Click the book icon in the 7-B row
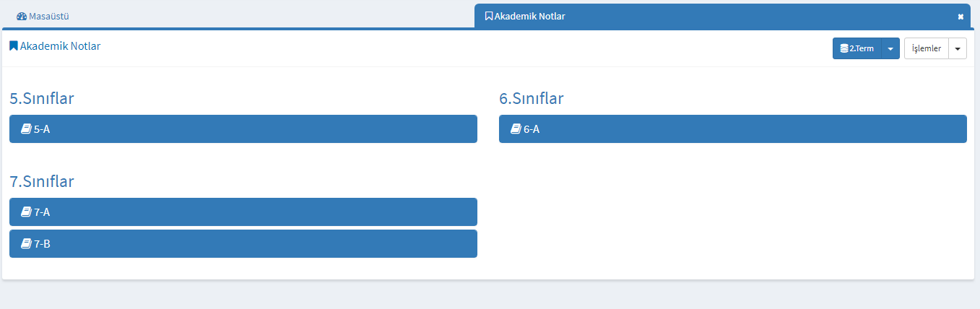Viewport: 980px width, 309px height. [x=26, y=244]
